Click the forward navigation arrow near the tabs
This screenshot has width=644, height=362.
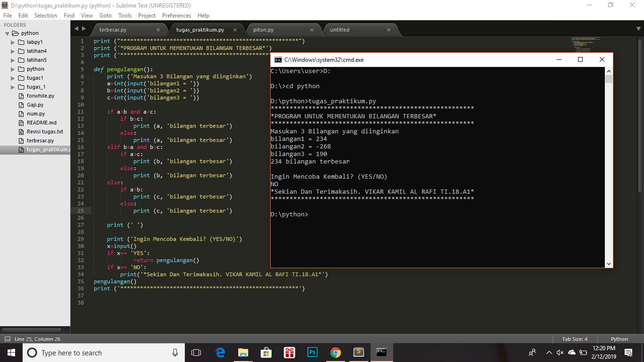point(83,28)
